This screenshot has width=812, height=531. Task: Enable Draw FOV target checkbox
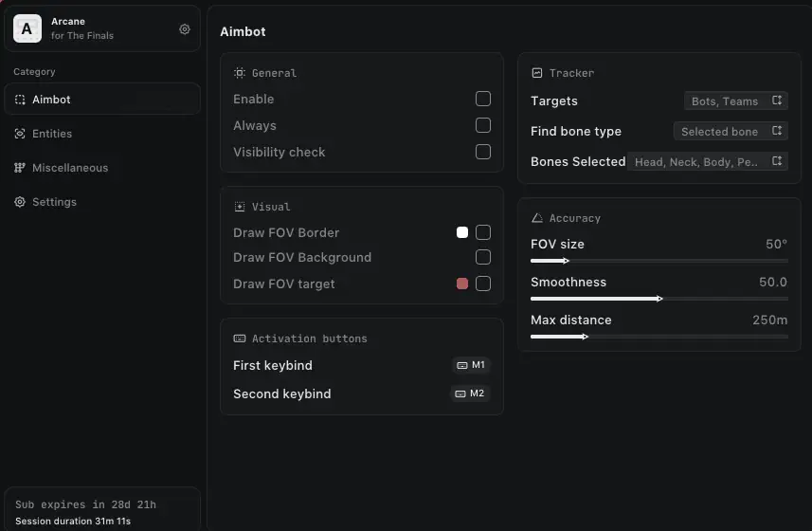pos(482,284)
